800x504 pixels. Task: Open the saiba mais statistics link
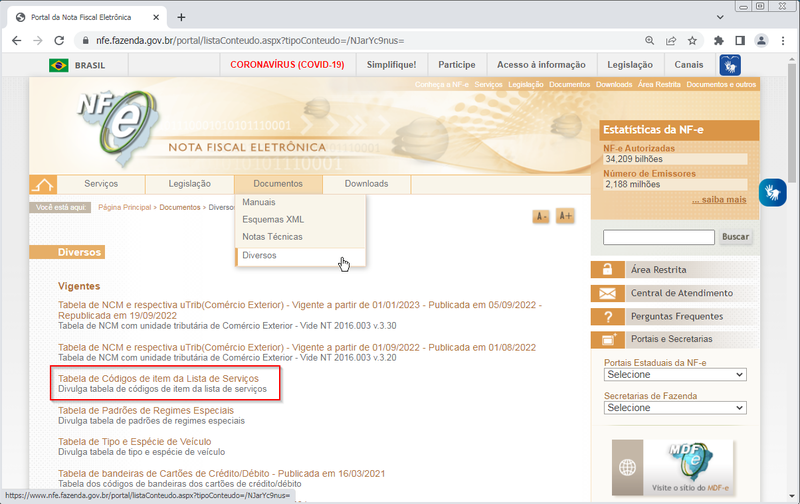(719, 200)
